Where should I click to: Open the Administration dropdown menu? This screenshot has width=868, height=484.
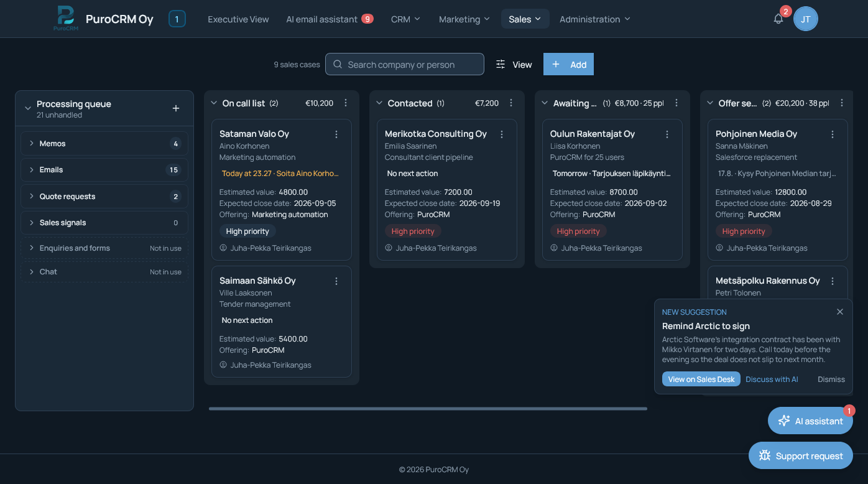tap(594, 19)
